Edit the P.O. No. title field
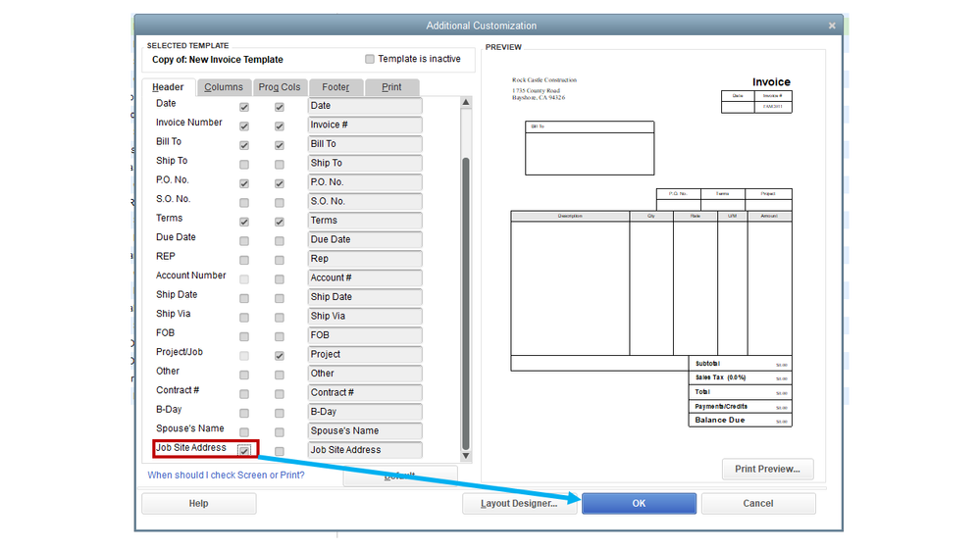980x551 pixels. tap(365, 182)
